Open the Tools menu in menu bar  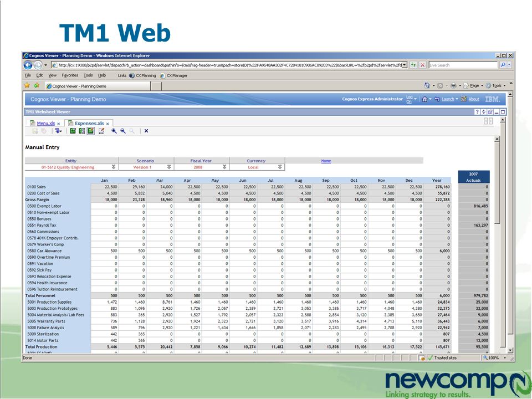click(x=88, y=75)
